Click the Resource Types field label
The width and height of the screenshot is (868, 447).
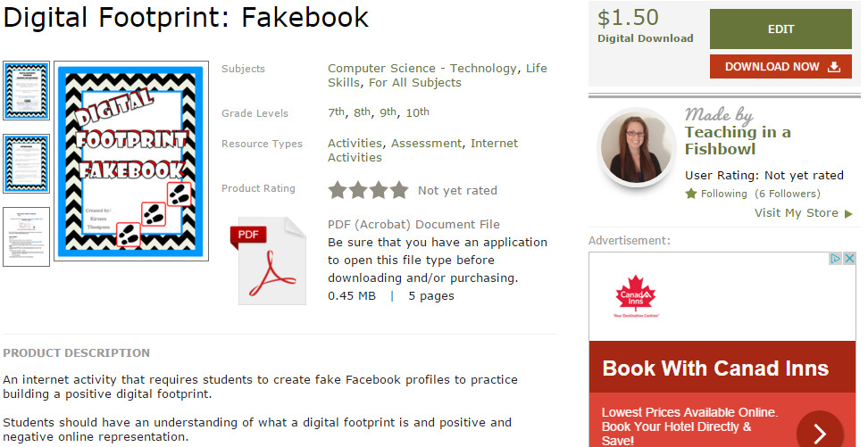(262, 144)
